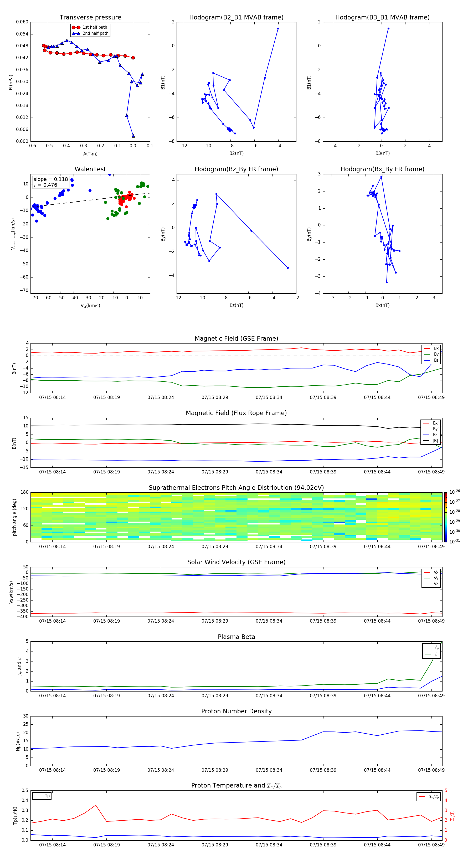The image size is (473, 868).
Task: Click the 'r = 0.476' annotation
Action: (45, 185)
